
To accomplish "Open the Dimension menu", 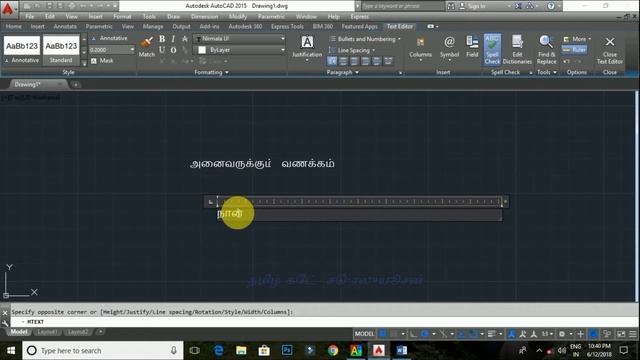I will point(204,16).
